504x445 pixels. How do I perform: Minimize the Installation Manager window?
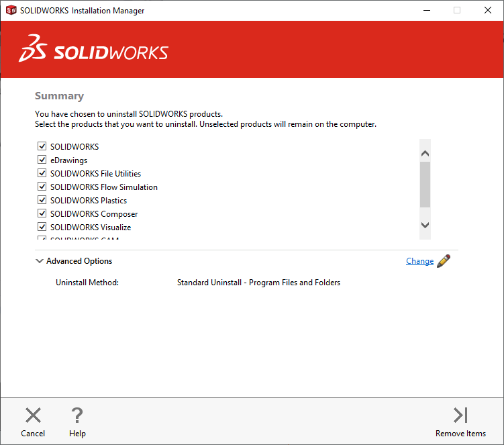427,10
